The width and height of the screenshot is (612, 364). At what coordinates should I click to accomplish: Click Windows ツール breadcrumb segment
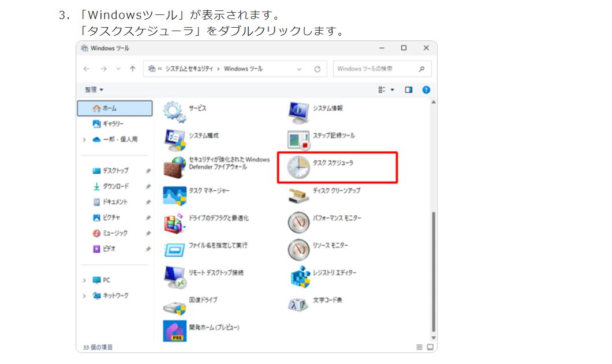243,69
